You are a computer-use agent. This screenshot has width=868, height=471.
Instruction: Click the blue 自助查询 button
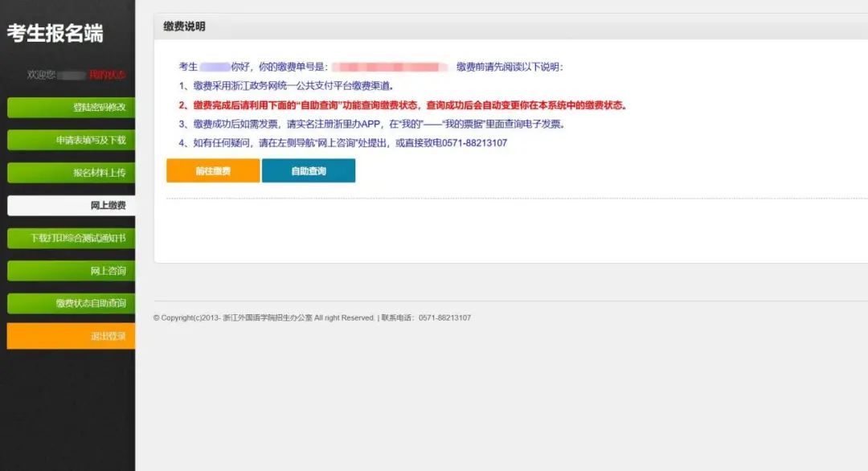(308, 171)
